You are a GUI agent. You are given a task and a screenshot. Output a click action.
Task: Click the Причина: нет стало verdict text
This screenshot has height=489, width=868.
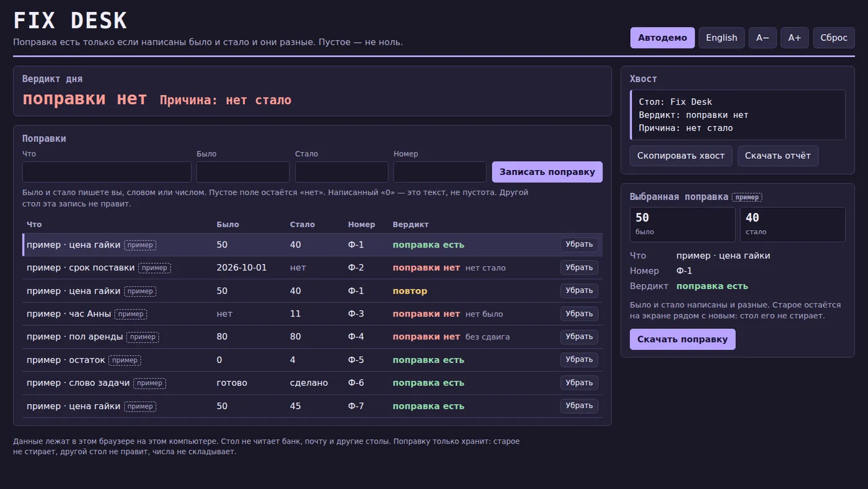(226, 100)
